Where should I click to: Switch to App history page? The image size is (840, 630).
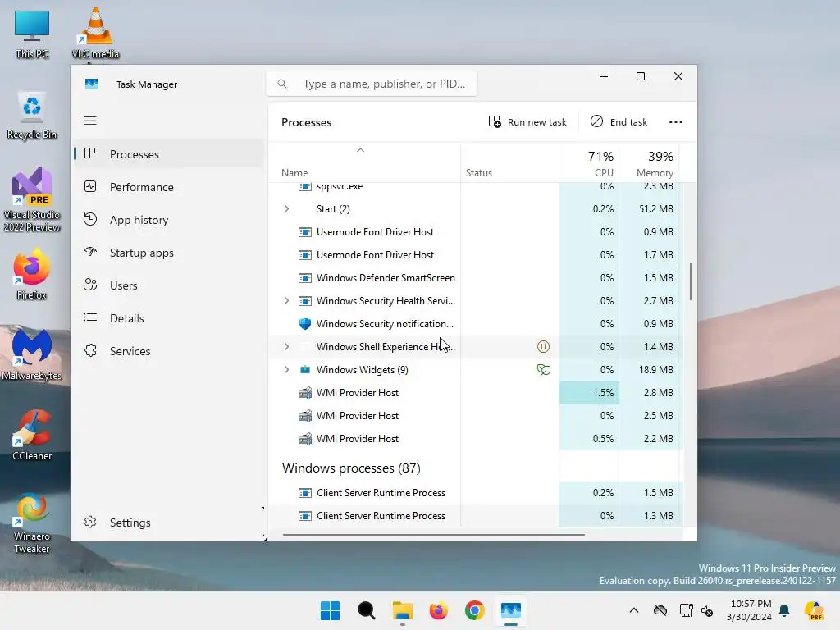(x=169, y=220)
